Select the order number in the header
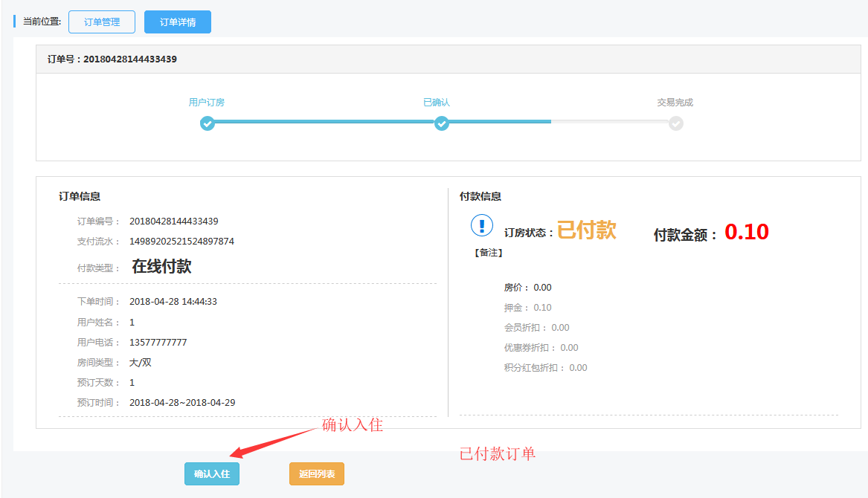Screen dimensions: 868x498 pyautogui.click(x=129, y=59)
